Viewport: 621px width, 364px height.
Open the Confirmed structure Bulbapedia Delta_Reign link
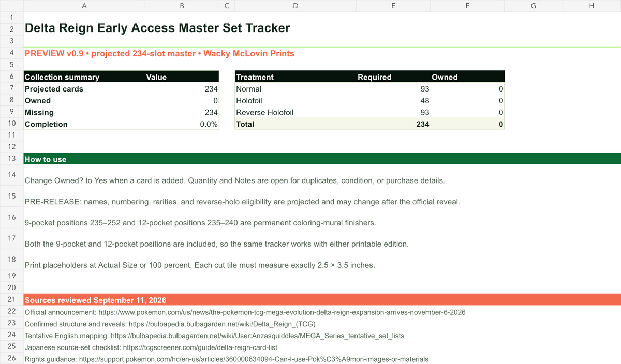point(170,324)
